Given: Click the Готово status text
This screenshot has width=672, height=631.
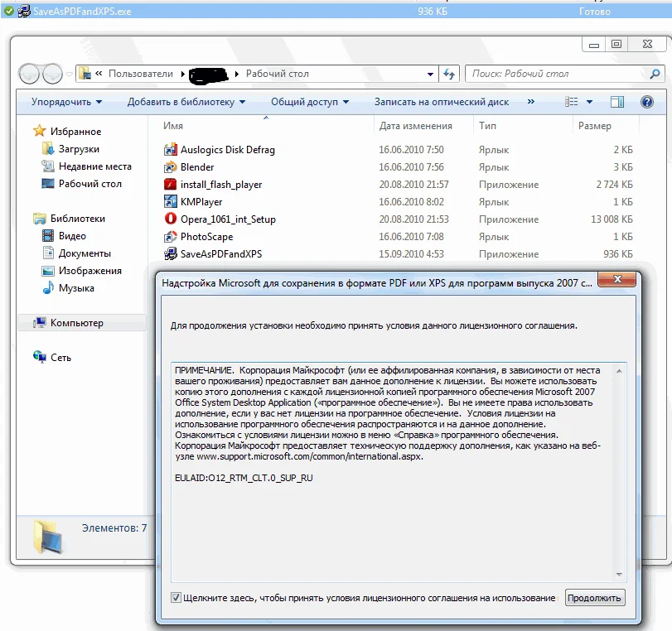Looking at the screenshot, I should [x=594, y=12].
